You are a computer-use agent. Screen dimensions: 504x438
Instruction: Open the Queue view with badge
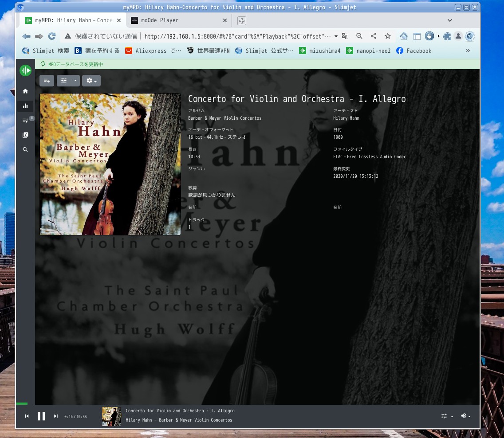25,120
